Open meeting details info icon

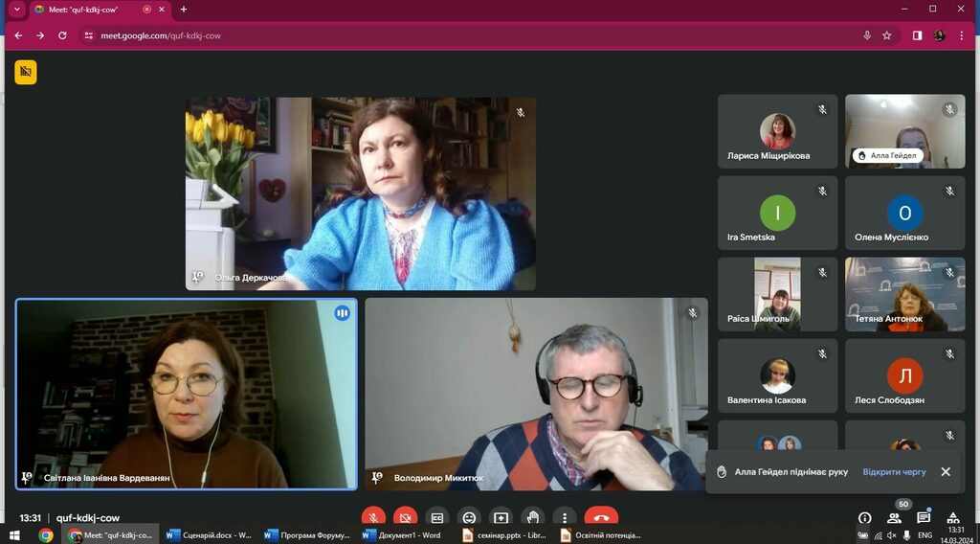click(865, 517)
